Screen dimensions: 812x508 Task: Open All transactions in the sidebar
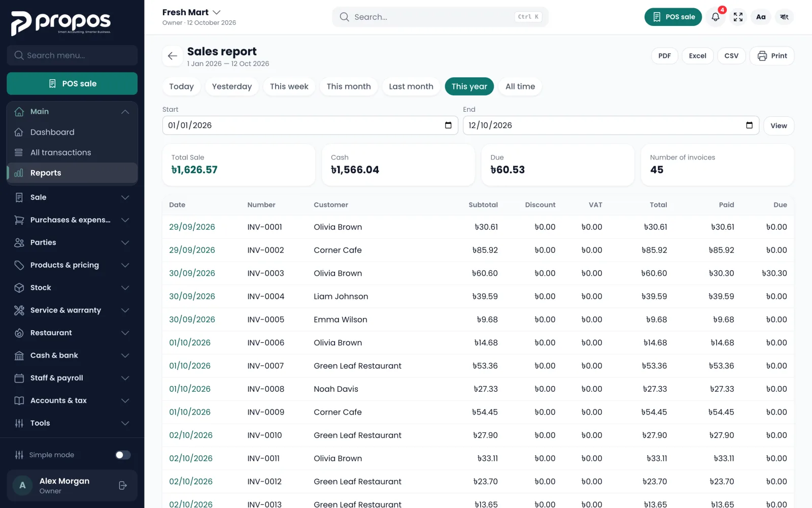click(72, 152)
